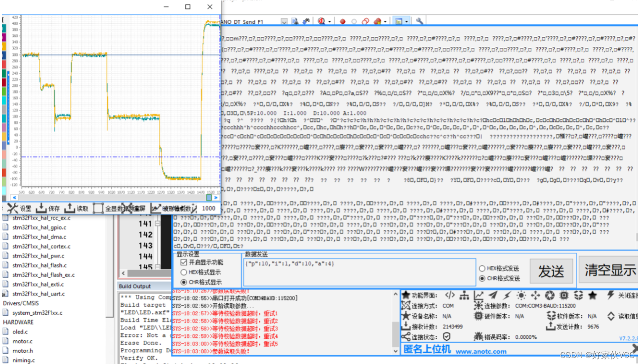Open the code view function icon
The height and width of the screenshot is (364, 642).
click(x=449, y=295)
